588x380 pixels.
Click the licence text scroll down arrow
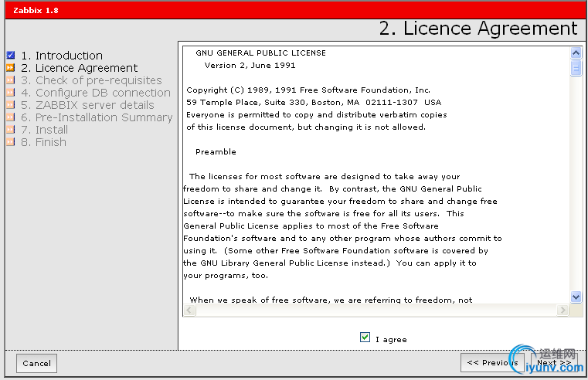(x=576, y=297)
